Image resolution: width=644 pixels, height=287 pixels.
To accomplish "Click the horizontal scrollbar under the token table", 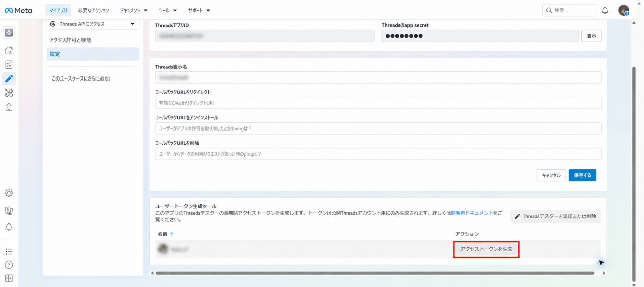I will coord(375,273).
